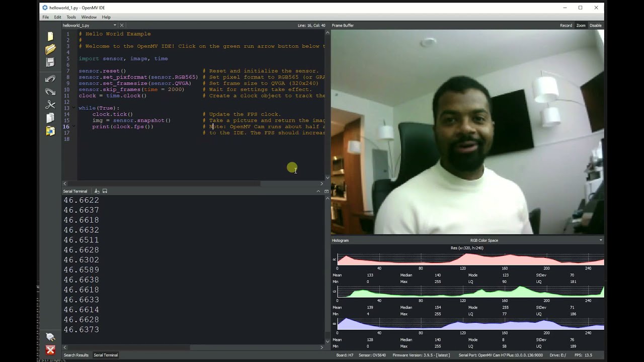This screenshot has width=644, height=362.
Task: Open the Window menu
Action: coord(89,17)
